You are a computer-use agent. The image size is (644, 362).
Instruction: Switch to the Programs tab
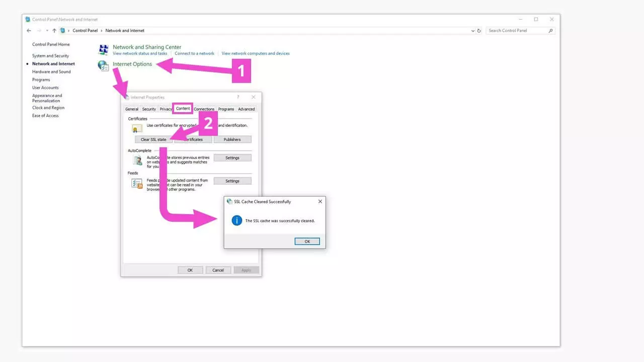coord(226,109)
